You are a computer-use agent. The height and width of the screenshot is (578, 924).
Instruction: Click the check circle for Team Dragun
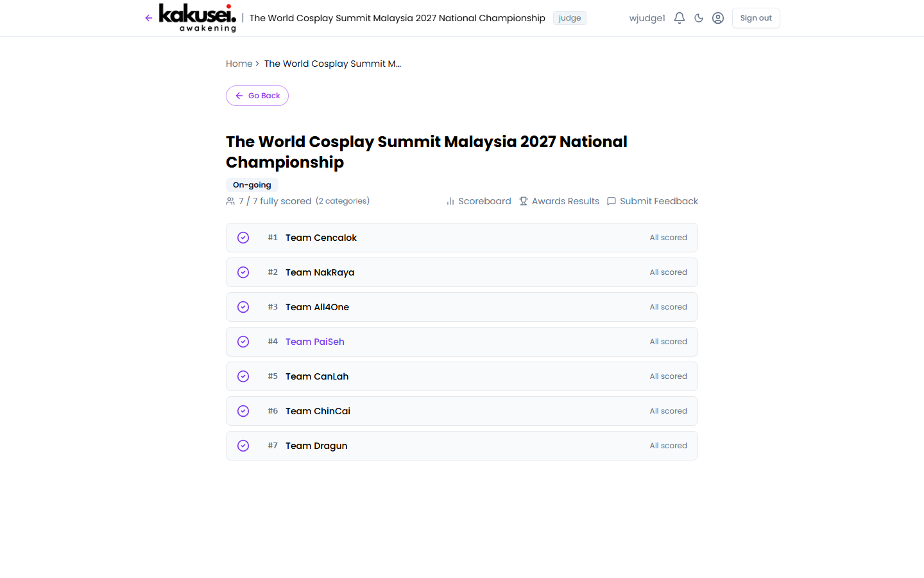(243, 446)
